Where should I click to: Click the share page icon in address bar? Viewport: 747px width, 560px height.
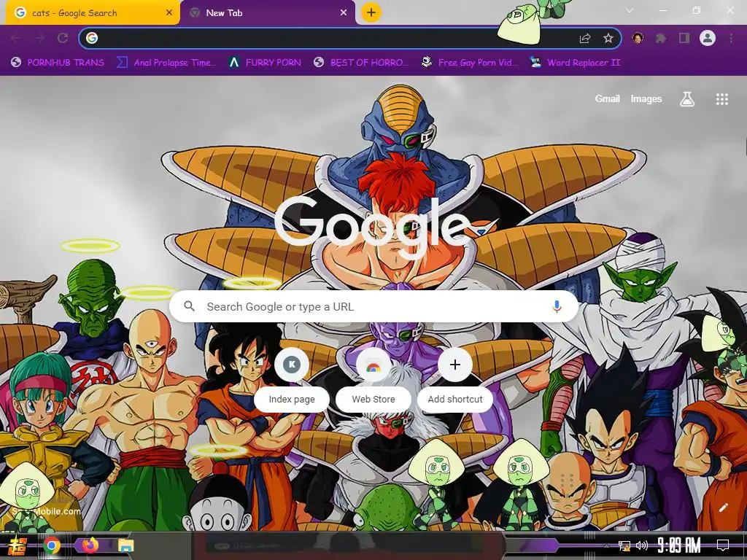pos(585,38)
